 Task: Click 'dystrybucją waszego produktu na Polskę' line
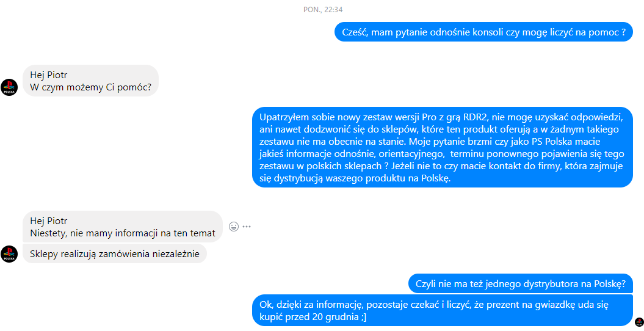coord(362,179)
